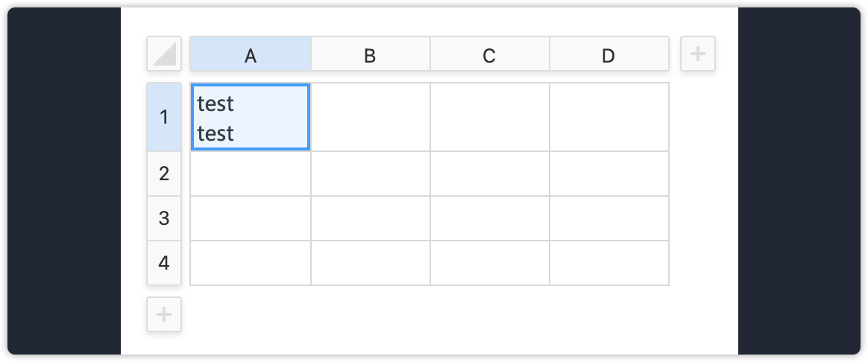Select column B header
The image size is (868, 362).
tap(371, 54)
